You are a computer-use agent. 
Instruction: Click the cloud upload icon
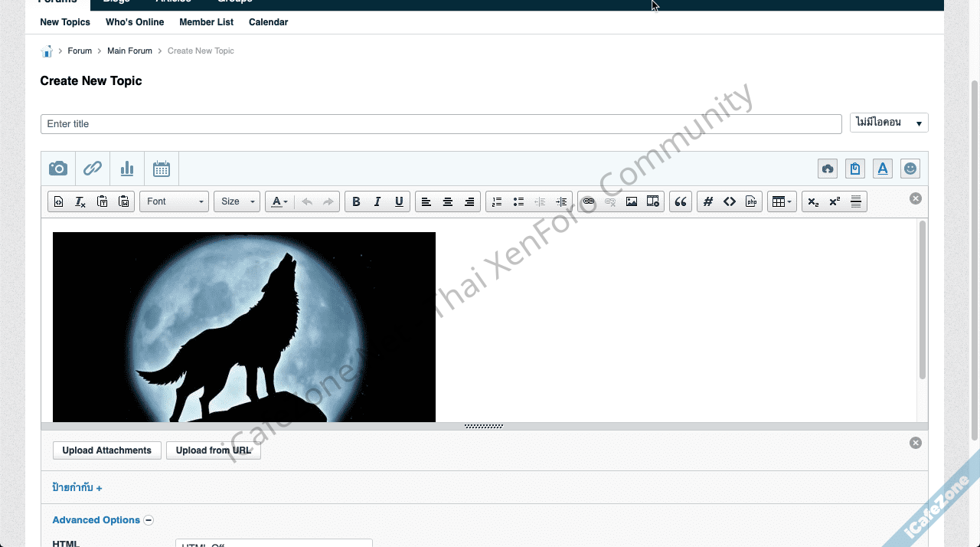click(828, 169)
